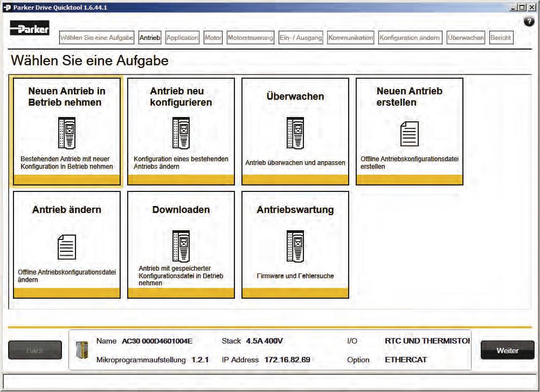Switch to the Antrieb tab
Screen dimensions: 540x392
click(x=150, y=38)
